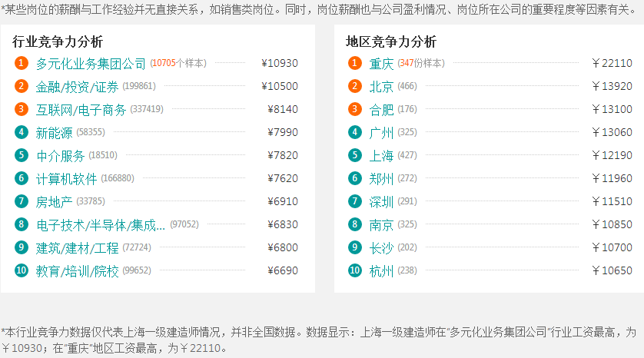Click the 10705 sample count number
The height and width of the screenshot is (358, 644).
point(164,63)
